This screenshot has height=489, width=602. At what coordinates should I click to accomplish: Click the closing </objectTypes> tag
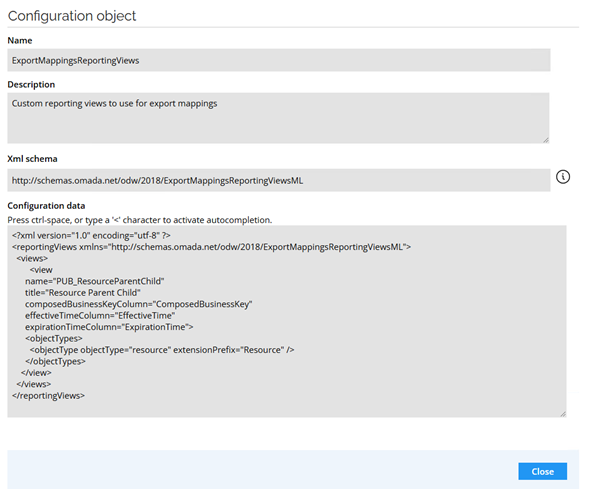pyautogui.click(x=55, y=362)
